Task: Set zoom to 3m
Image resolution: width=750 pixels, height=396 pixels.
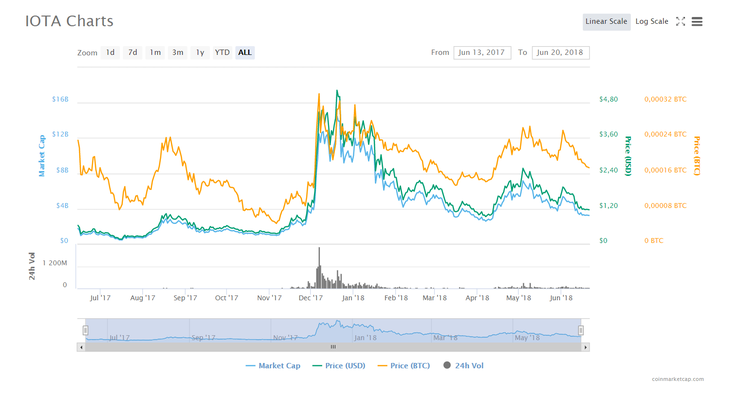Action: coord(177,53)
